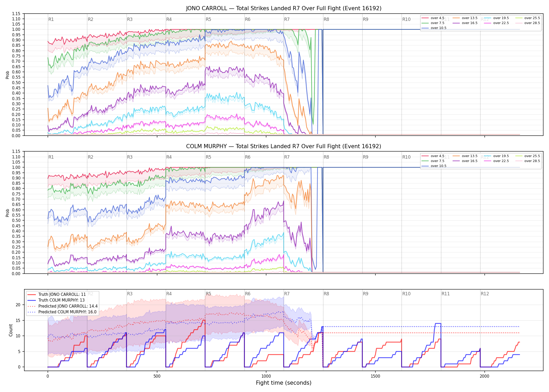Screen dimensions: 549x392
Task: Click 'over 28.5' legend entry in Murphy chart
Action: tap(528, 161)
